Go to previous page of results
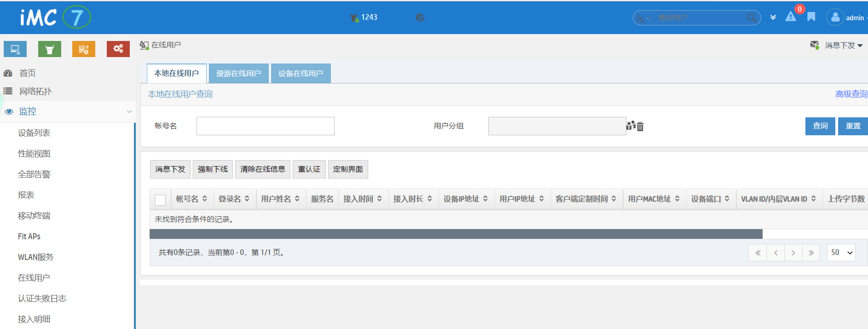Image resolution: width=868 pixels, height=329 pixels. coord(775,253)
